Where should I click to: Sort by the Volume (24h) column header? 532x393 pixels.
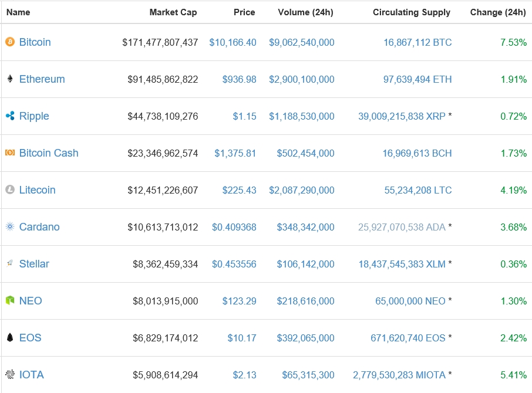tap(305, 12)
